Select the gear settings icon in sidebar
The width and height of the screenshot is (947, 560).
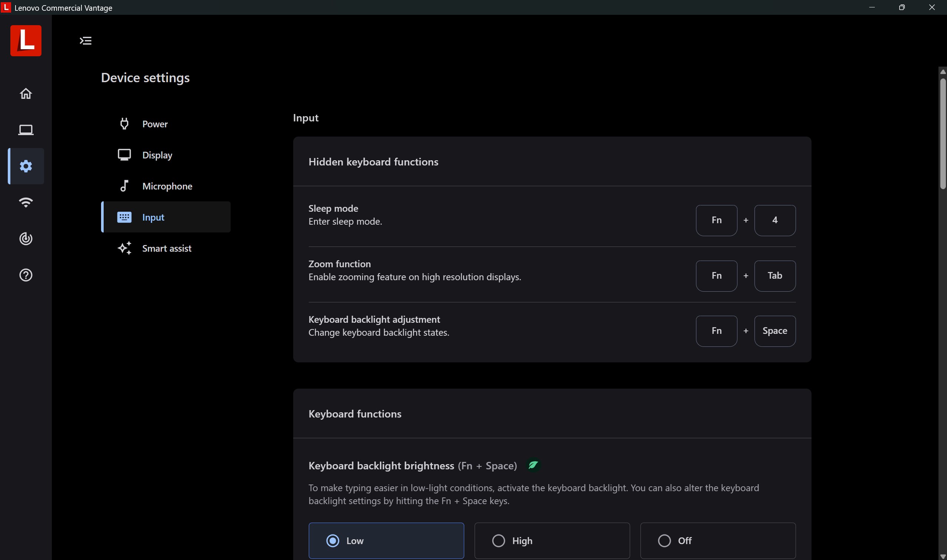(x=26, y=166)
